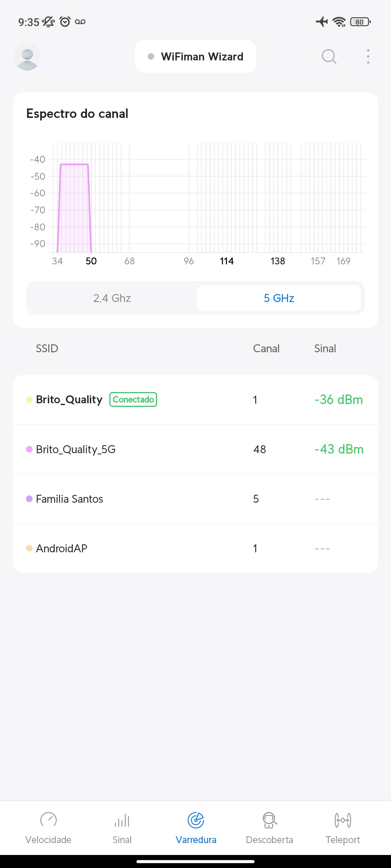Viewport: 391px width, 868px height.
Task: Open the Brito_Quality network entry
Action: click(69, 400)
